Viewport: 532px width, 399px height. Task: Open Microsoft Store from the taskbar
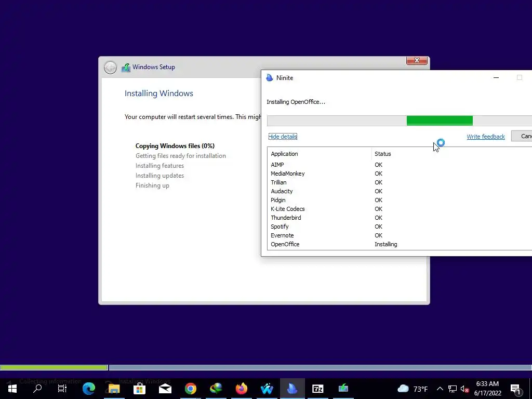139,389
